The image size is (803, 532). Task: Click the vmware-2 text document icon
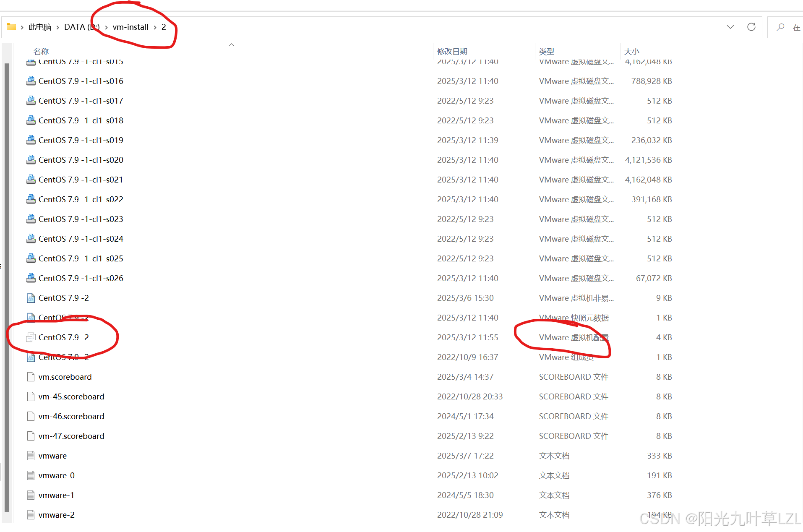(31, 515)
